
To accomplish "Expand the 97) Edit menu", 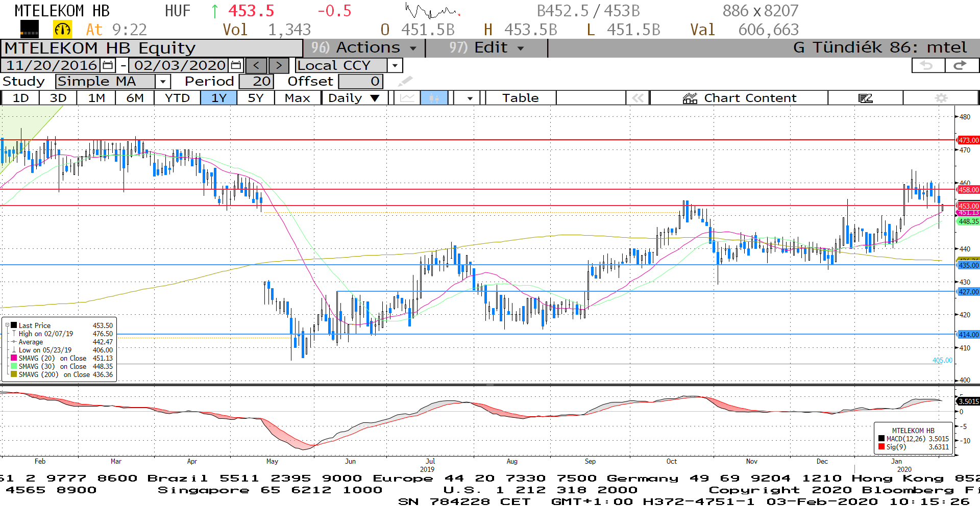I will tap(486, 48).
